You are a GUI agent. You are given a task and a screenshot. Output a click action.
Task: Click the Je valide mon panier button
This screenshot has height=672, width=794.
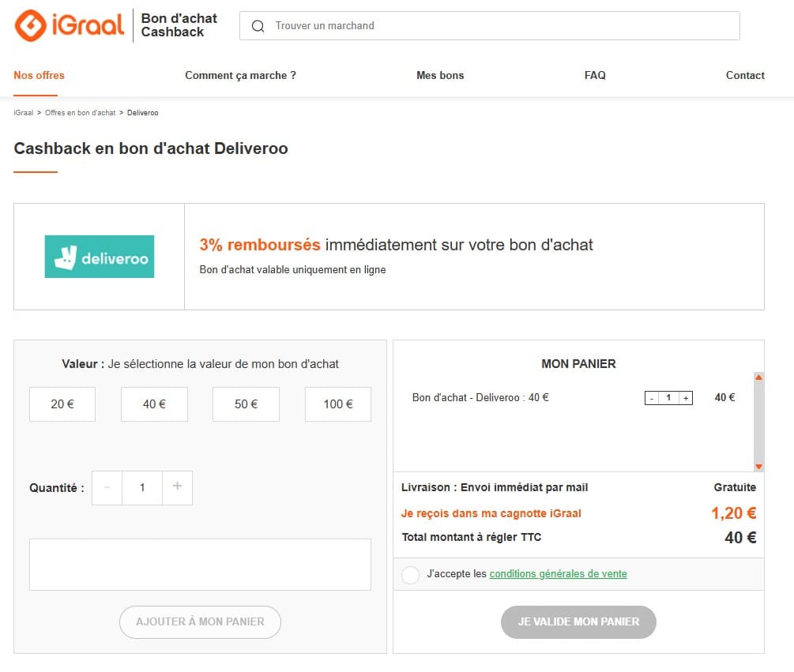[x=578, y=622]
